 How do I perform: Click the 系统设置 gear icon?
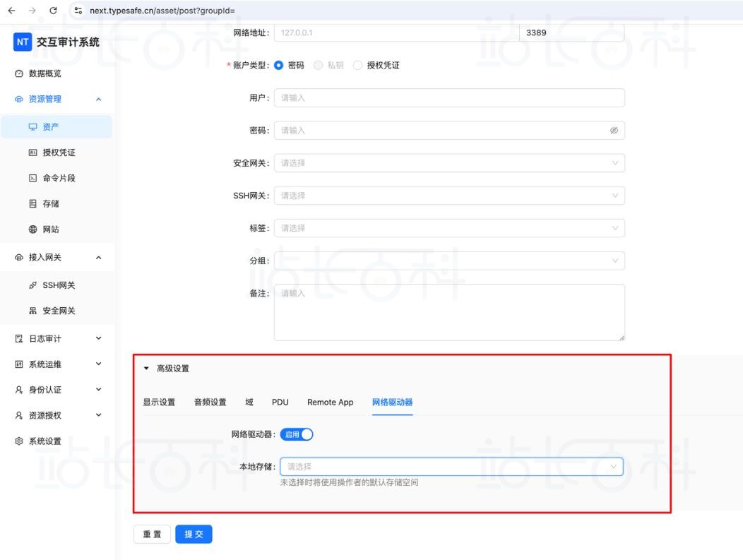pyautogui.click(x=19, y=441)
